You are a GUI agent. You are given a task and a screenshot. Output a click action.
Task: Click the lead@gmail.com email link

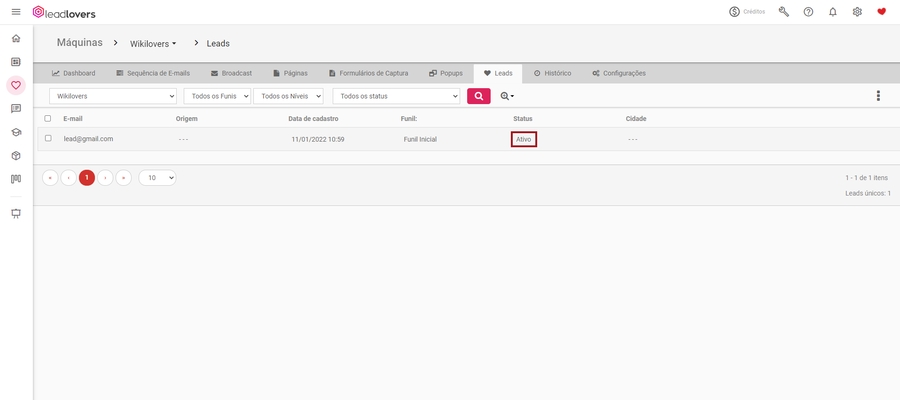88,139
